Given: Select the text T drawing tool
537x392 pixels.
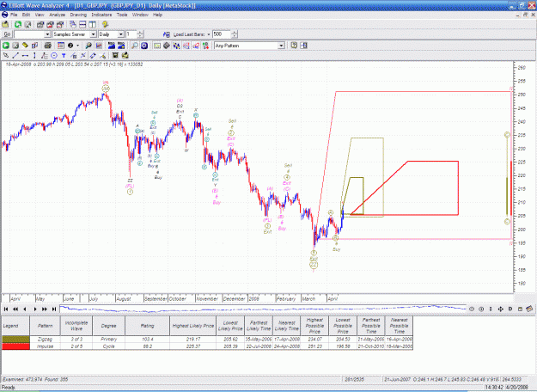Looking at the screenshot, I should coord(64,55).
